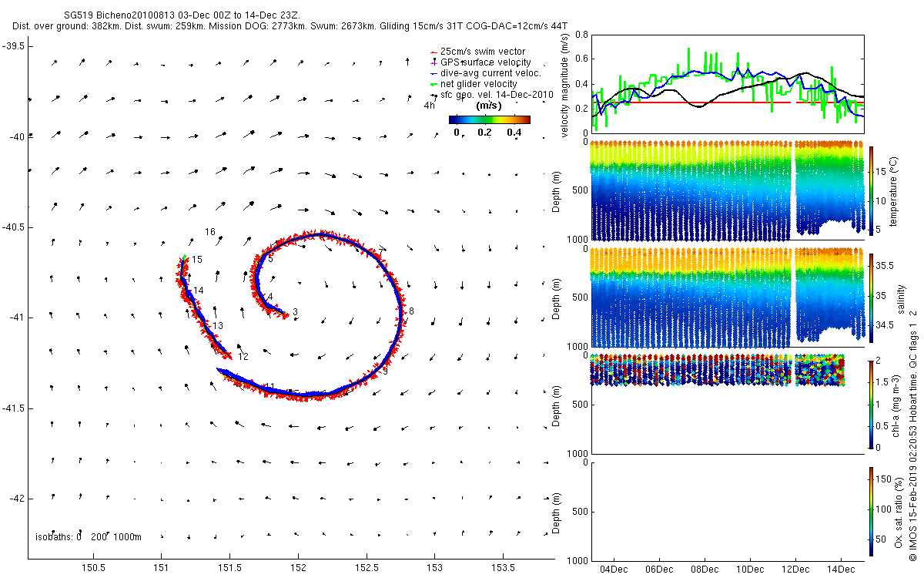Click the day '9' marker on glider track

coord(385,371)
